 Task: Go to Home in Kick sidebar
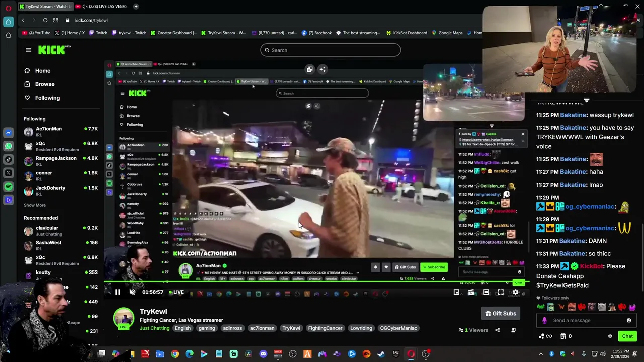(37, 71)
